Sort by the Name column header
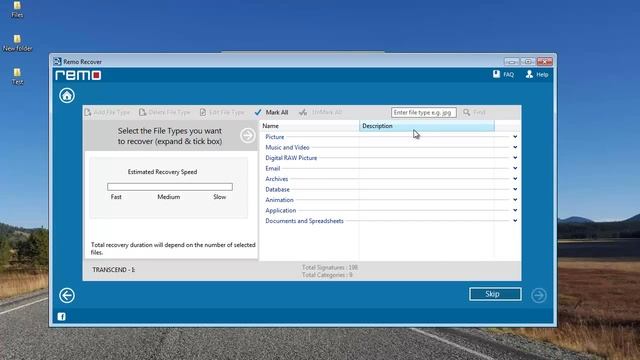The height and width of the screenshot is (360, 640). (309, 126)
